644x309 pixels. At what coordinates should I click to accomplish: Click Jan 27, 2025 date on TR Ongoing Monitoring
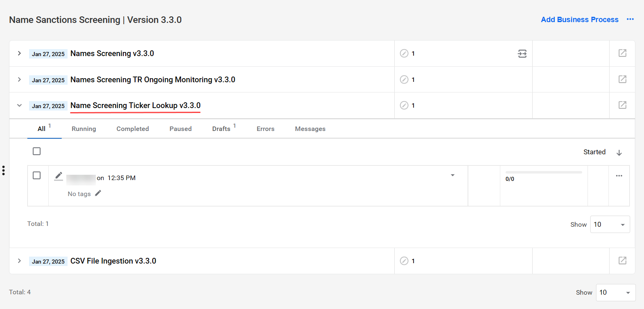(48, 80)
